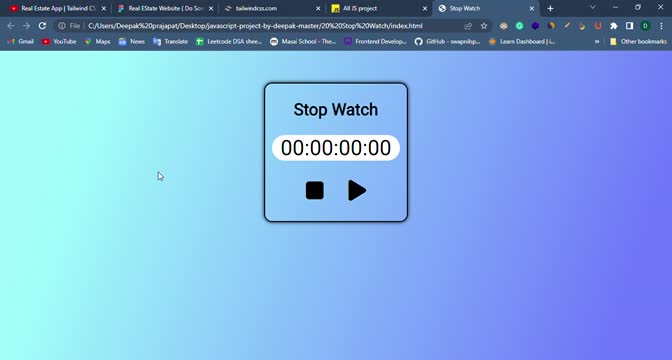Stop the stopwatch with square button
This screenshot has height=360, width=672.
click(x=315, y=190)
